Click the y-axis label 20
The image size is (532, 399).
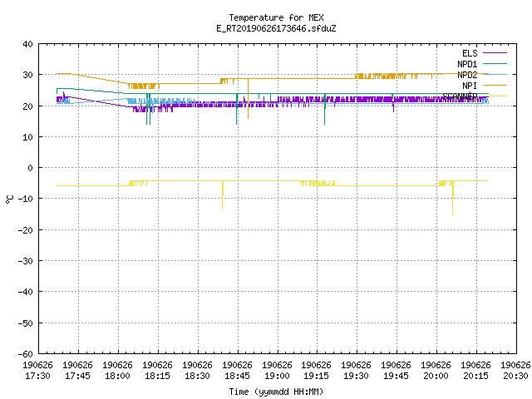(x=27, y=106)
